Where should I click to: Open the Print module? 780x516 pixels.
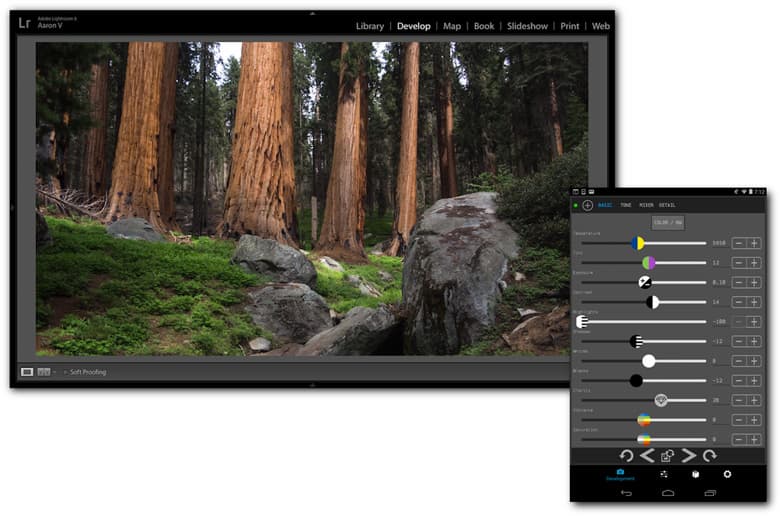[x=570, y=26]
